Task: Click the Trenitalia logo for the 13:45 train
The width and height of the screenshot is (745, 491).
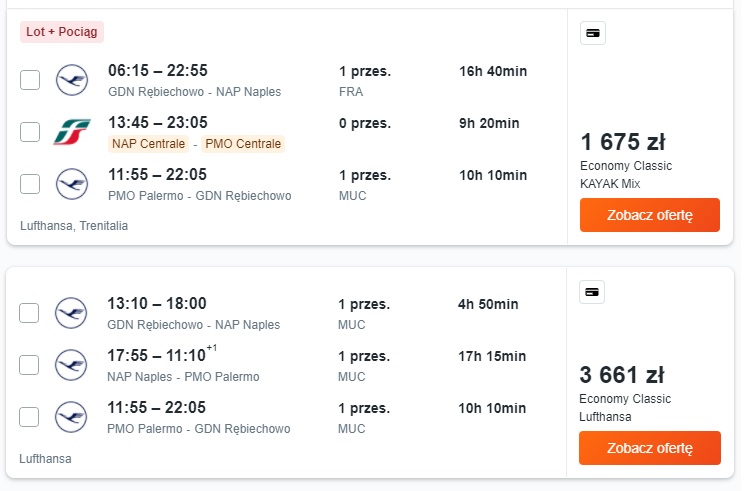Action: pyautogui.click(x=72, y=132)
